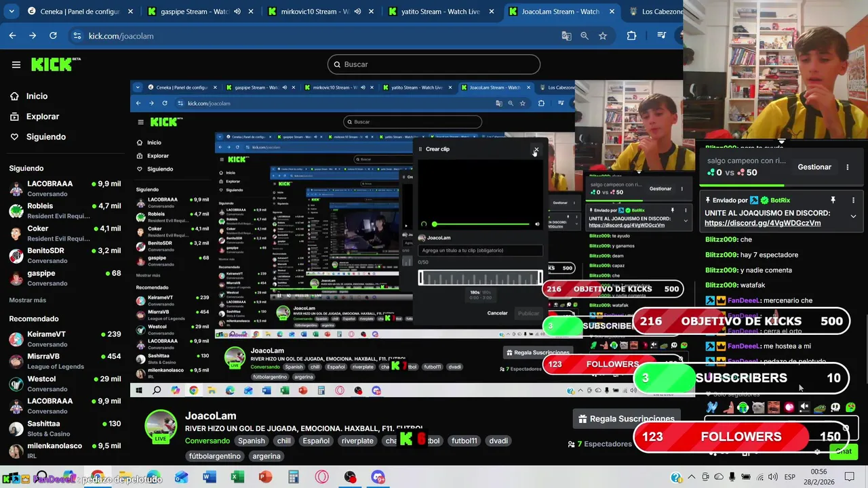Open three-dots menu on pinned BotRix message
Image resolution: width=868 pixels, height=488 pixels.
coord(853,201)
